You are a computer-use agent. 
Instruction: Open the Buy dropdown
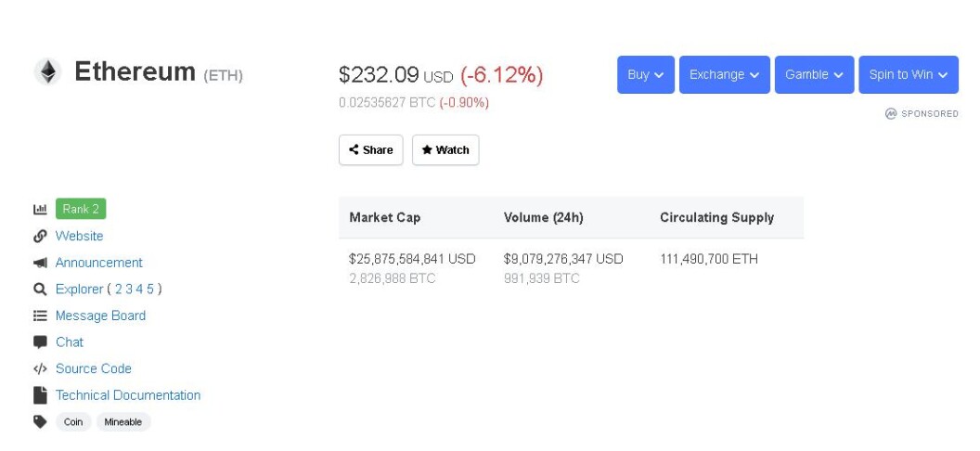coord(646,75)
